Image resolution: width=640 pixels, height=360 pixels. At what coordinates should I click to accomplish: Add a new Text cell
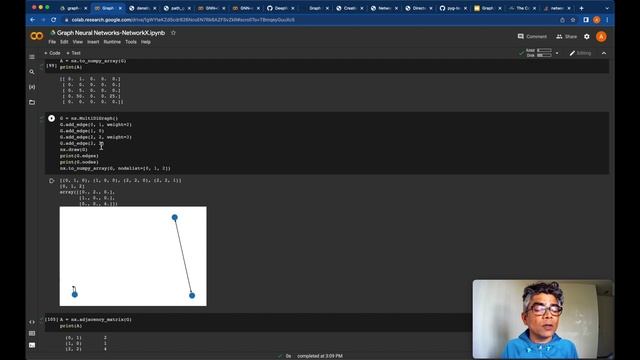tap(73, 53)
